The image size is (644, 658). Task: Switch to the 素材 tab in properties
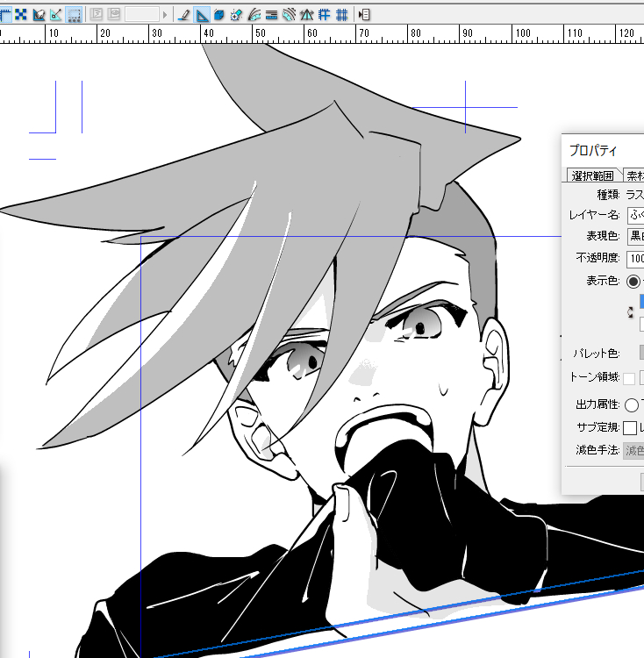click(634, 175)
